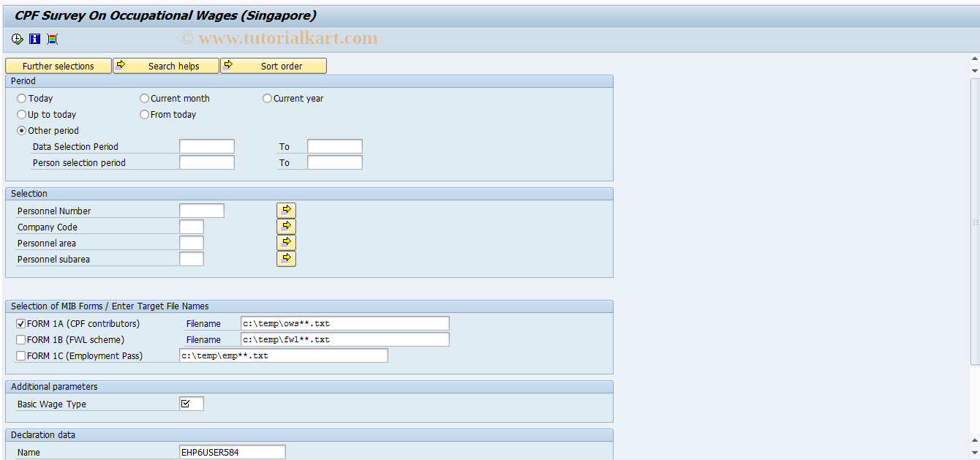Viewport: 980px width, 460px height.
Task: Enable FORM 1B (FWL scheme)
Action: pyautogui.click(x=20, y=339)
